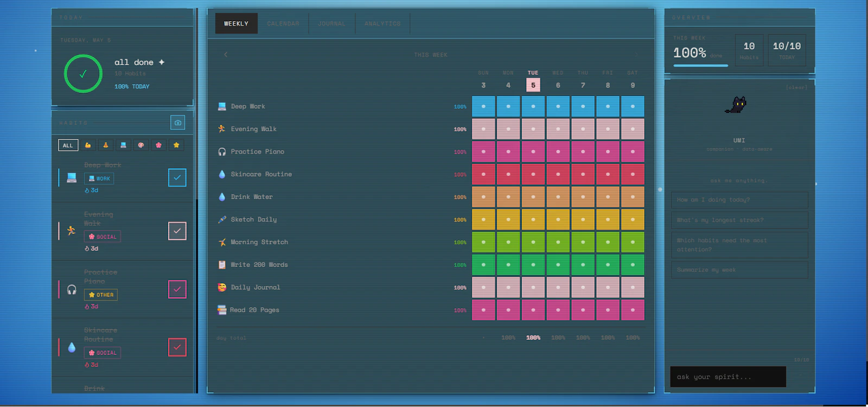868x407 pixels.
Task: Uncheck the Deep Work habit checkbox
Action: [177, 177]
